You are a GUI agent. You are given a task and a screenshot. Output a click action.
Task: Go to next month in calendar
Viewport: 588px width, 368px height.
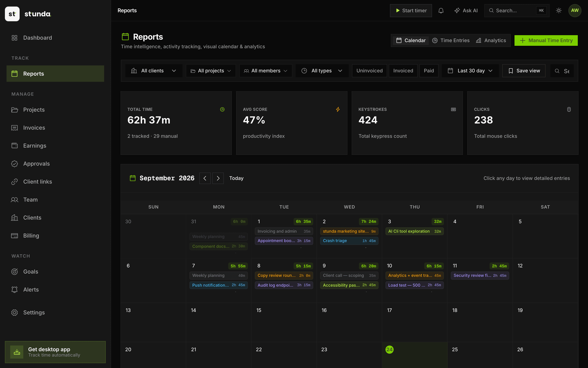pos(218,178)
